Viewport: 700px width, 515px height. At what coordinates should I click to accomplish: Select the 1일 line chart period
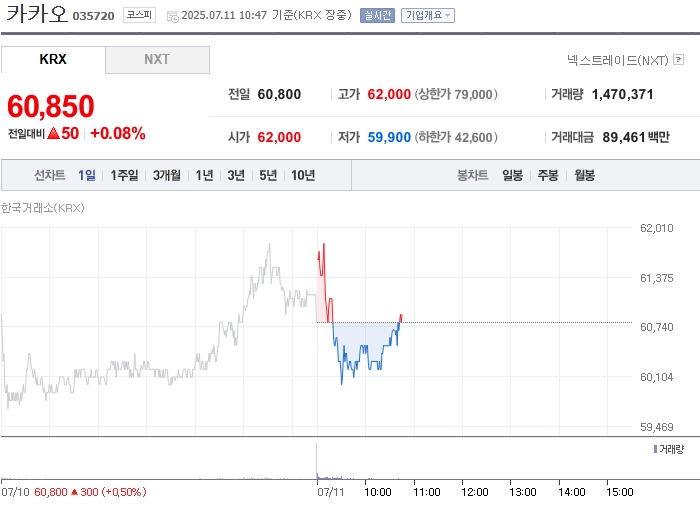87,175
